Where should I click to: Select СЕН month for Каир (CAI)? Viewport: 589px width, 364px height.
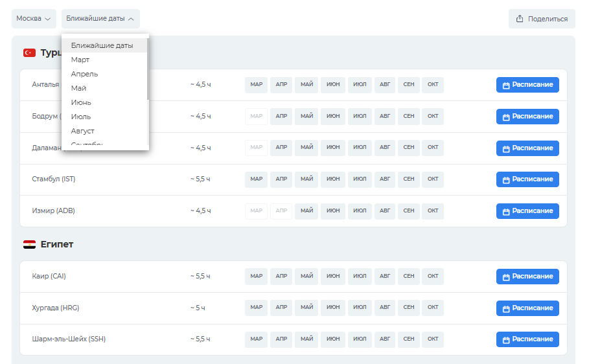(x=409, y=276)
